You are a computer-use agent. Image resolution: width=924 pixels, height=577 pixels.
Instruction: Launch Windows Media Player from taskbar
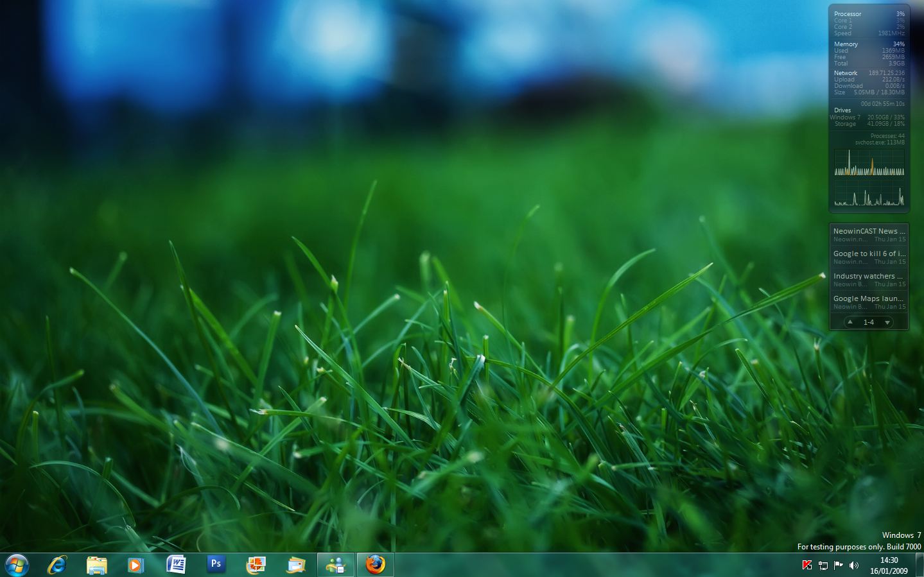135,565
